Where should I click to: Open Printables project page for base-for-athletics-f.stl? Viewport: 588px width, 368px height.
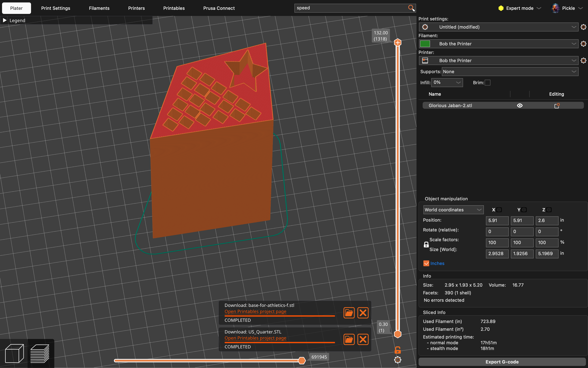(x=255, y=312)
